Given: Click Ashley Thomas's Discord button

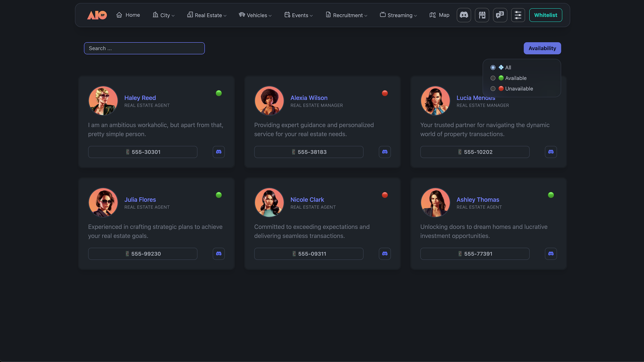Looking at the screenshot, I should click(x=551, y=254).
